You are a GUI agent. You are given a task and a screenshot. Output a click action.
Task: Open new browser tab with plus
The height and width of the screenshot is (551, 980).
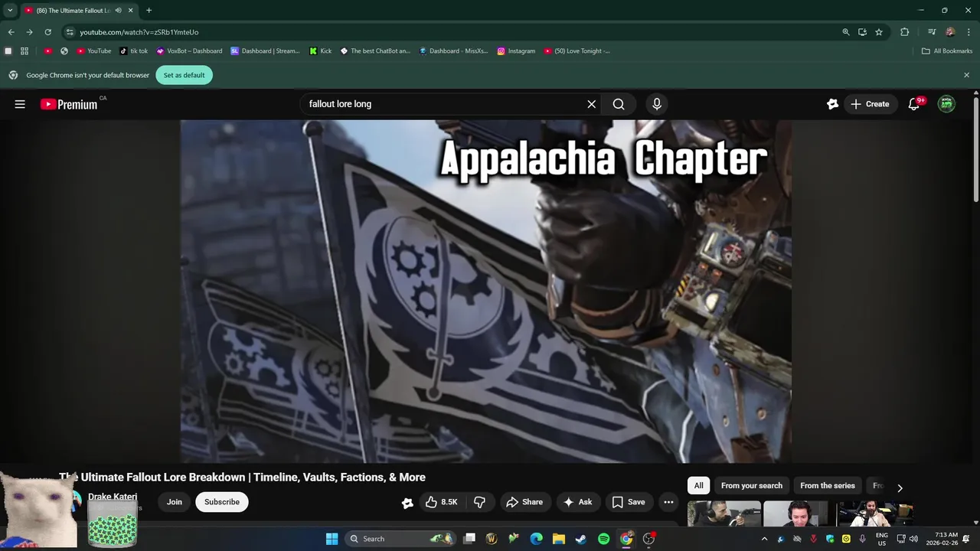tap(149, 10)
